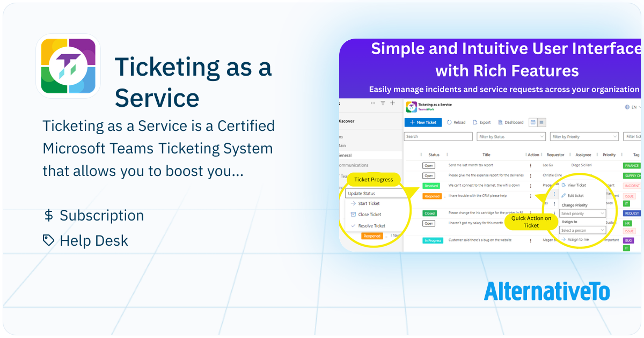The height and width of the screenshot is (338, 644).
Task: Open the Filter by Priority dropdown
Action: pos(584,137)
